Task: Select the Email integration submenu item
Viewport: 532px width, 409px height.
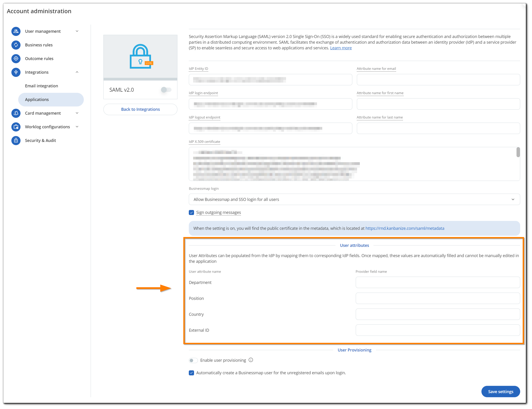Action: point(41,86)
